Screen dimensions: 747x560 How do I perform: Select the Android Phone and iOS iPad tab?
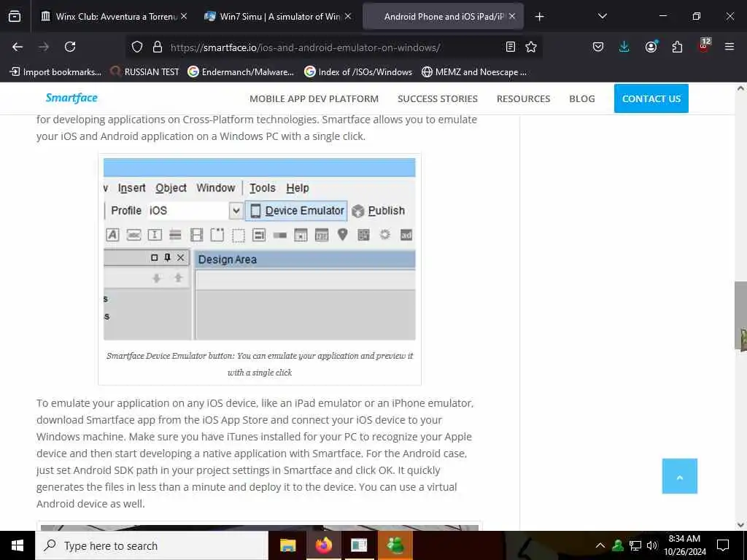444,16
